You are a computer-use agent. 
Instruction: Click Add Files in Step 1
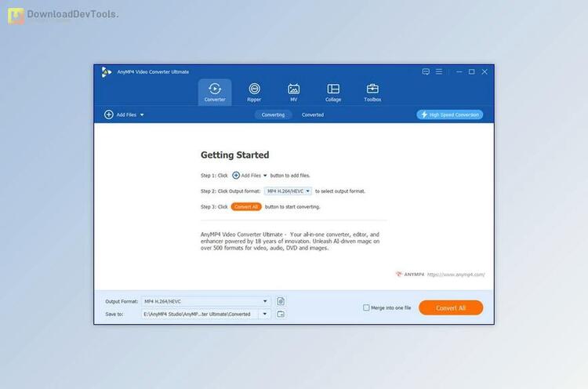tap(247, 176)
